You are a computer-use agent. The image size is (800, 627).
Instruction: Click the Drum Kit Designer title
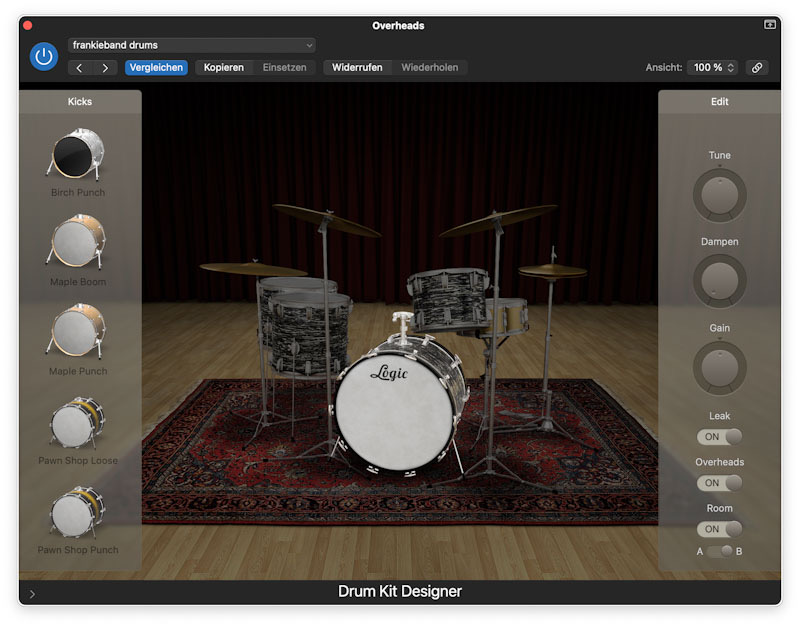[x=399, y=591]
